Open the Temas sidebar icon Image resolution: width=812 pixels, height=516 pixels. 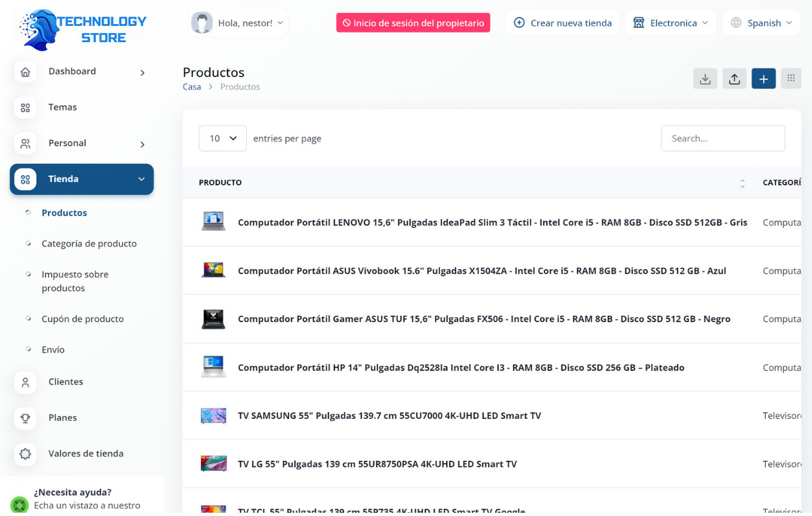pyautogui.click(x=25, y=108)
